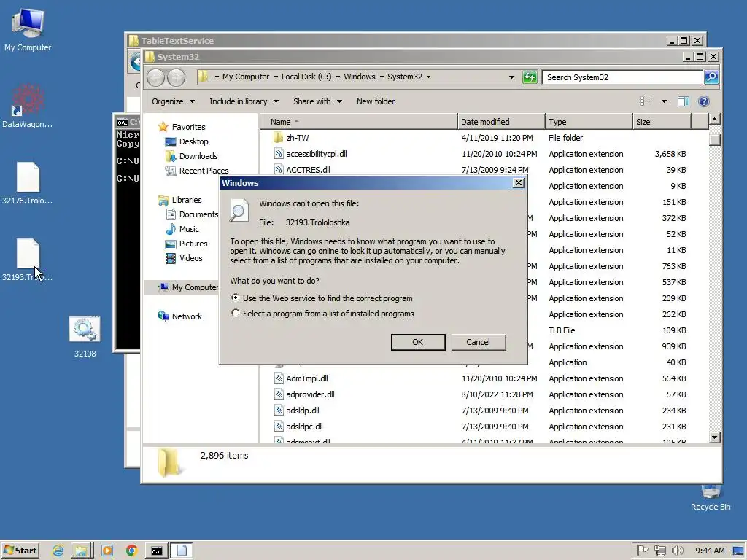
Task: Click the scrollbar up arrow in file list
Action: pos(715,119)
